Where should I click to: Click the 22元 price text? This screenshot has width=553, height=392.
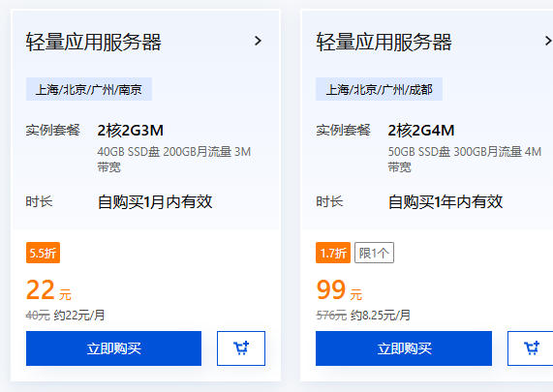[48, 290]
